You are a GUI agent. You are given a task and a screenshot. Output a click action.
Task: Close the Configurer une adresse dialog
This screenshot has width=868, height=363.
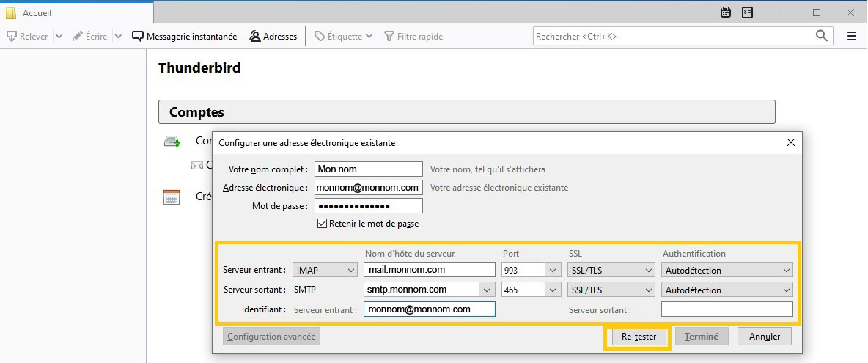click(791, 143)
